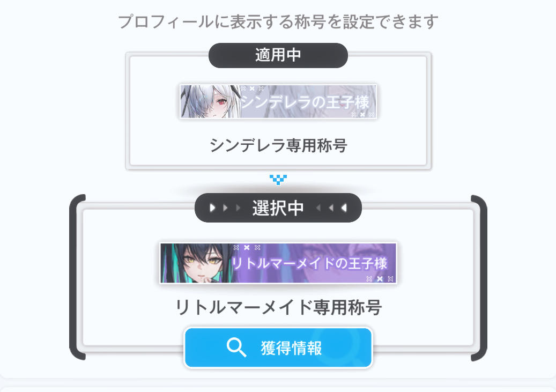The height and width of the screenshot is (392, 556).
Task: Click the x marks atop the Little Mermaid banner
Action: pos(247,247)
